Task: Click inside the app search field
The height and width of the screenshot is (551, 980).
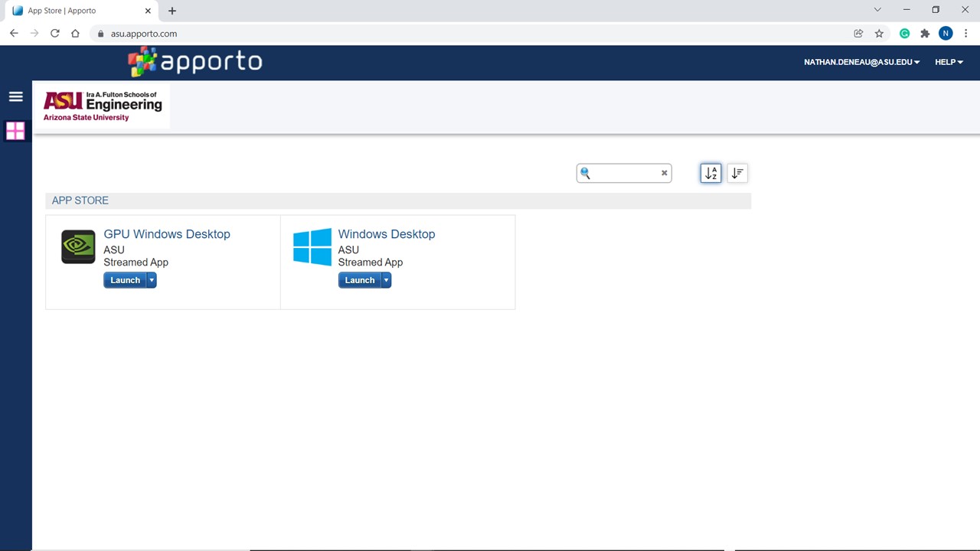Action: pyautogui.click(x=624, y=173)
